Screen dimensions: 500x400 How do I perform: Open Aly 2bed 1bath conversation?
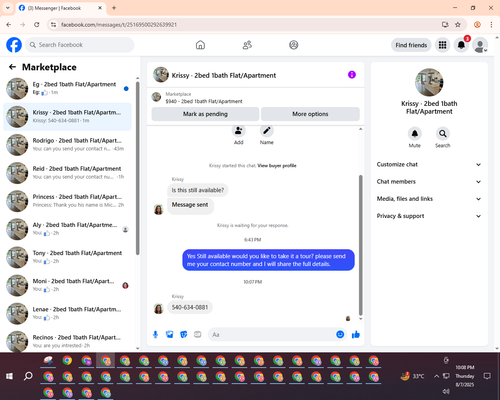point(67,229)
